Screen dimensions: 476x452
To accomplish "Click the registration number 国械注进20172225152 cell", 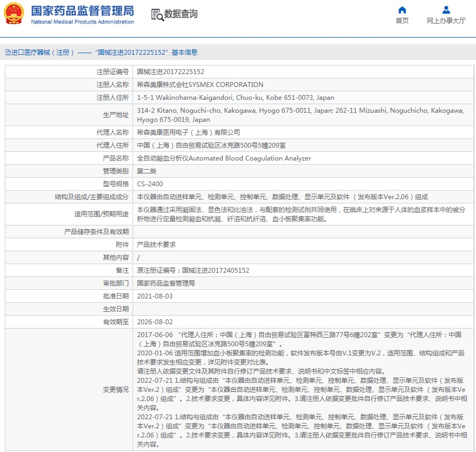I will pyautogui.click(x=171, y=71).
